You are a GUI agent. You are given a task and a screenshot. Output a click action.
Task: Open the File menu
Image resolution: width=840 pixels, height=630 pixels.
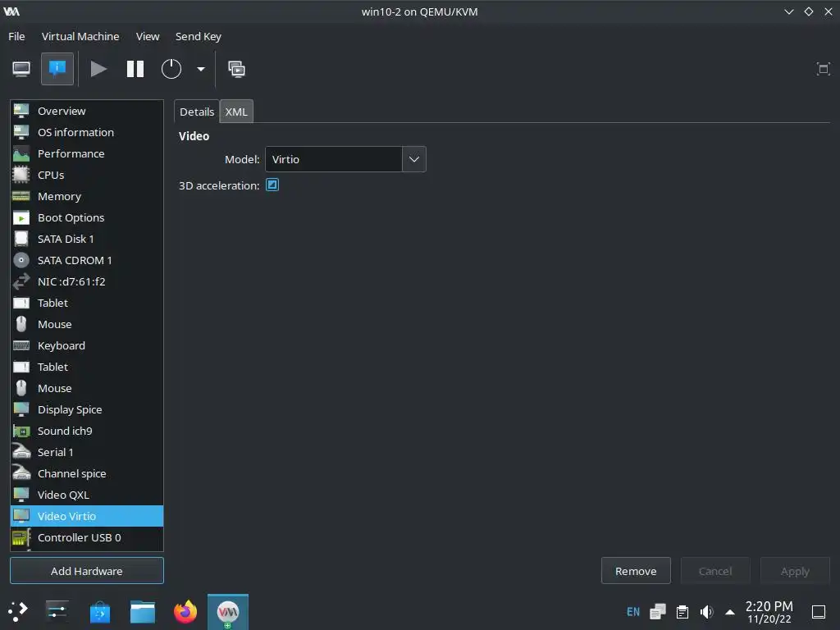click(16, 36)
